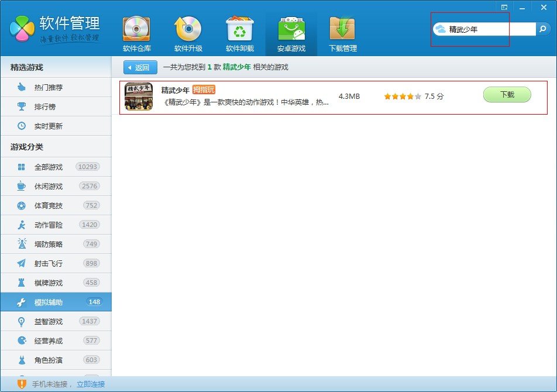
Task: Open the 软件仓库 software library icon
Action: coord(136,33)
